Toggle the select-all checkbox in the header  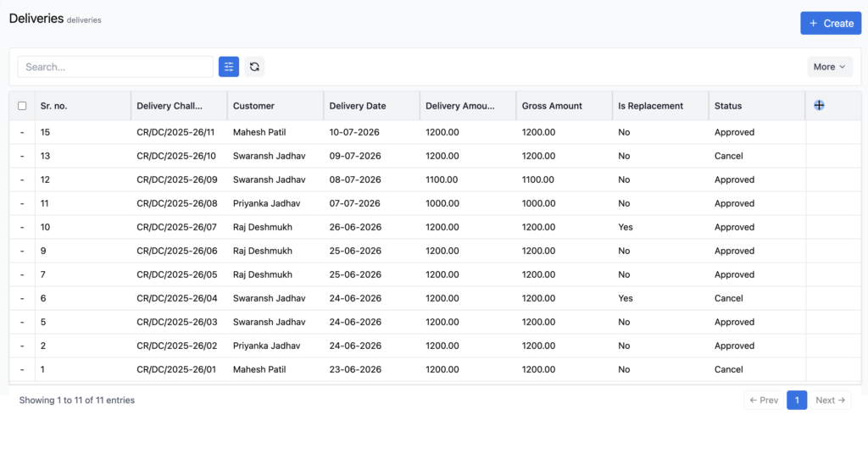[22, 106]
